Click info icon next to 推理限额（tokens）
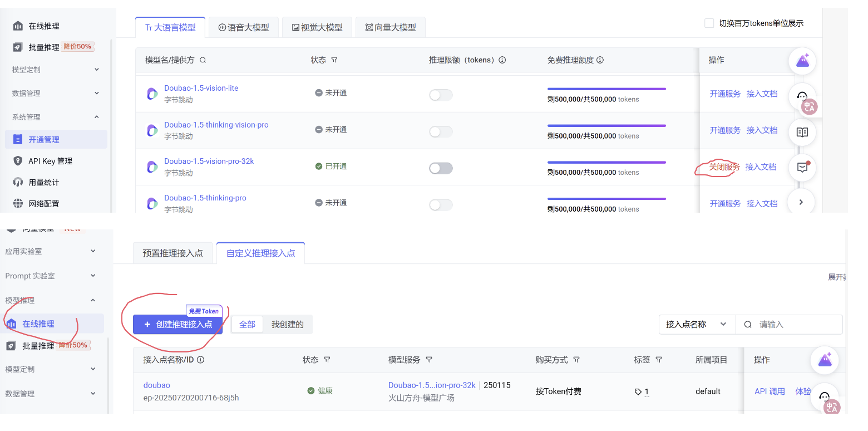This screenshot has width=868, height=431. (502, 60)
